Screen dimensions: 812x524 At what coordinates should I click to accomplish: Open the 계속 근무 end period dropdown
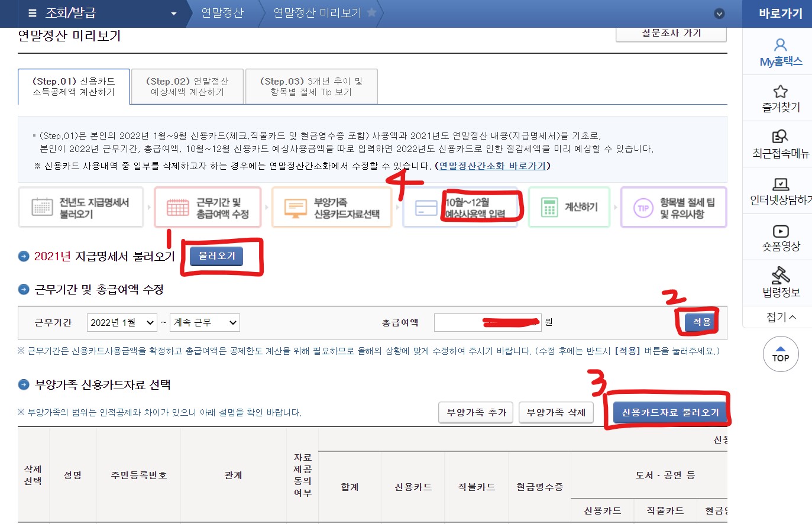[205, 322]
